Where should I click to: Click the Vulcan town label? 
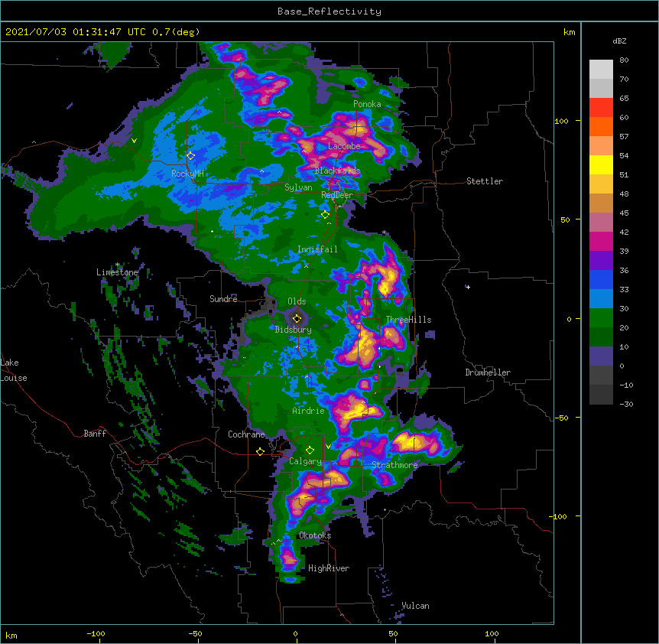click(x=415, y=606)
